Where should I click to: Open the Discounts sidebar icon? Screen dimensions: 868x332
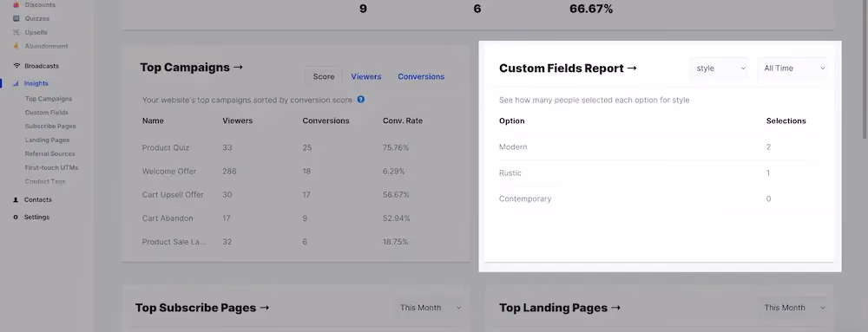coord(16,4)
